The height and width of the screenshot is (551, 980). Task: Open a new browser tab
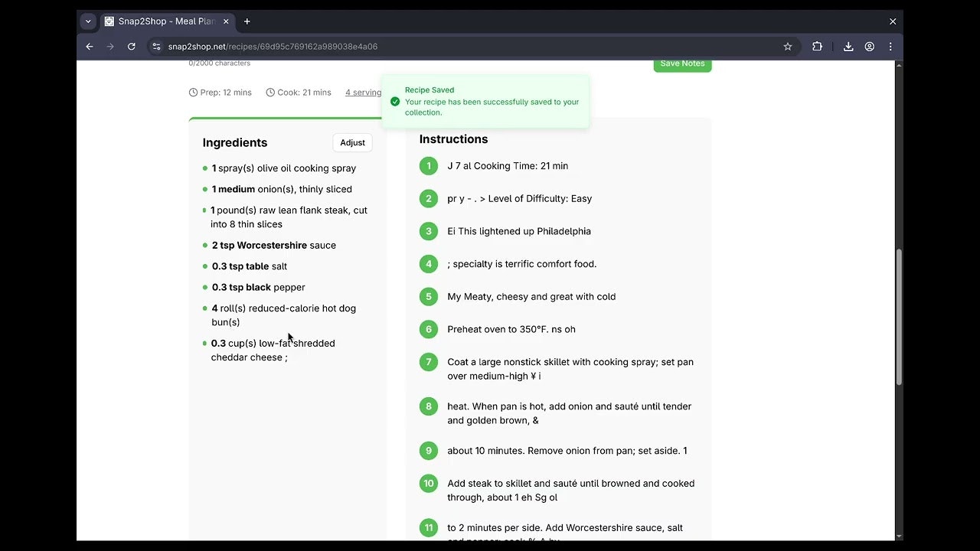[x=247, y=21]
